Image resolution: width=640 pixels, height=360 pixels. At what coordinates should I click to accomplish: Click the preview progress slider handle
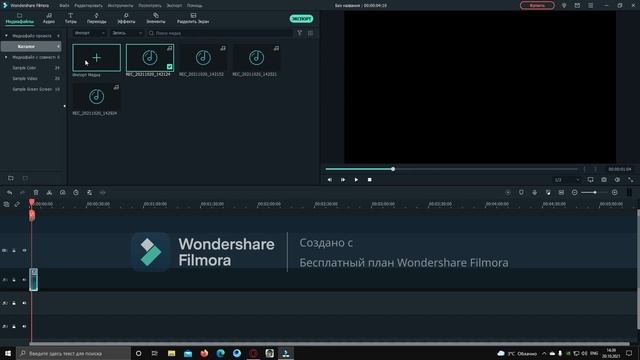point(393,169)
